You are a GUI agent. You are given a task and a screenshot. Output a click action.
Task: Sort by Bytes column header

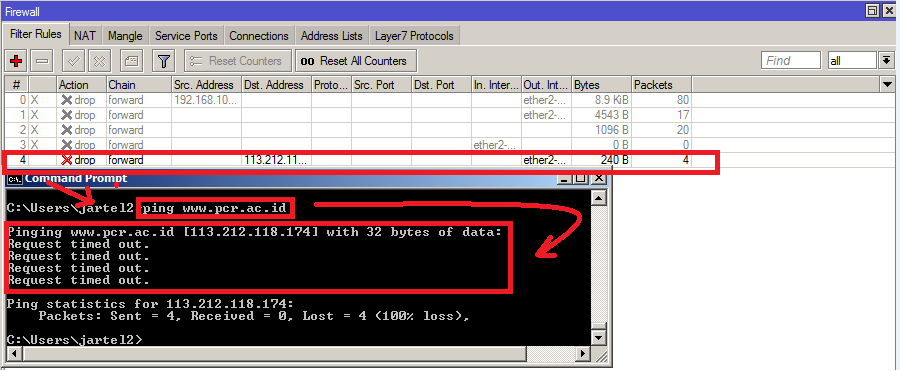pyautogui.click(x=602, y=85)
